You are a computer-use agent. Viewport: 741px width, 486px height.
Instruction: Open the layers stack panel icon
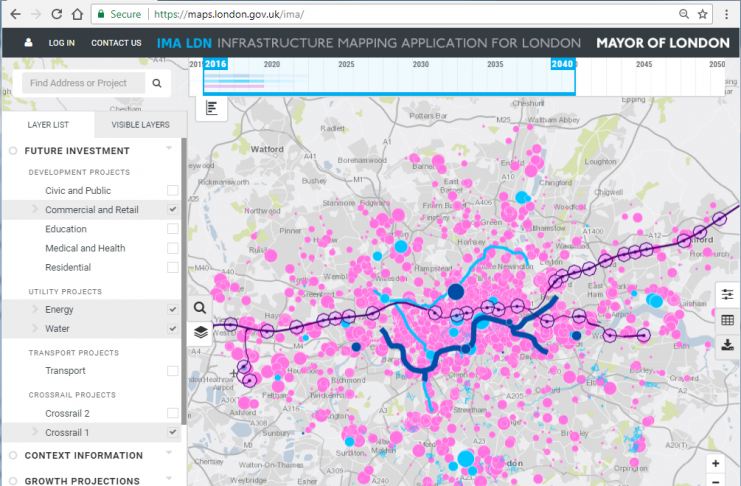[x=200, y=332]
